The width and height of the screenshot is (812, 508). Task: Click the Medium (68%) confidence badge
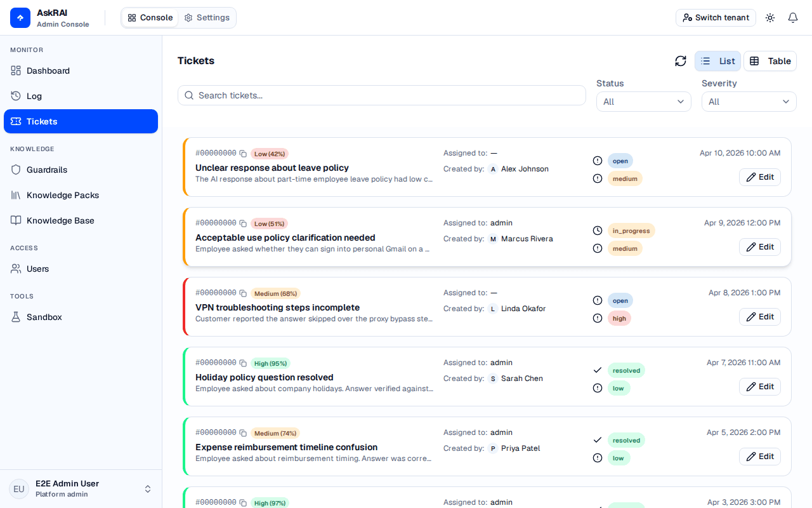point(275,293)
